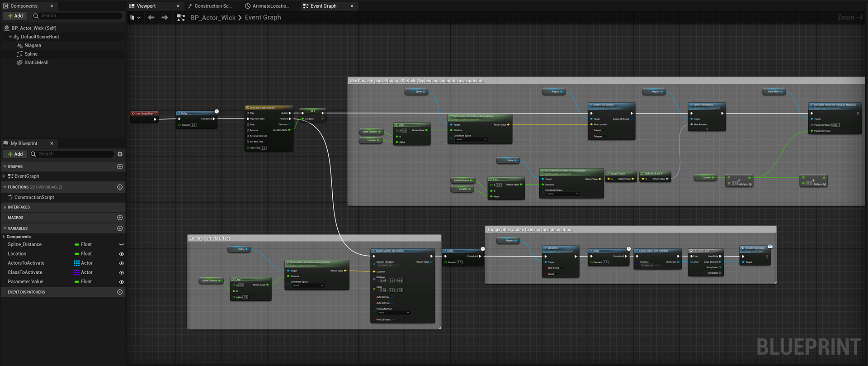The height and width of the screenshot is (366, 868).
Task: Open My Blueprint settings gear
Action: tap(120, 154)
